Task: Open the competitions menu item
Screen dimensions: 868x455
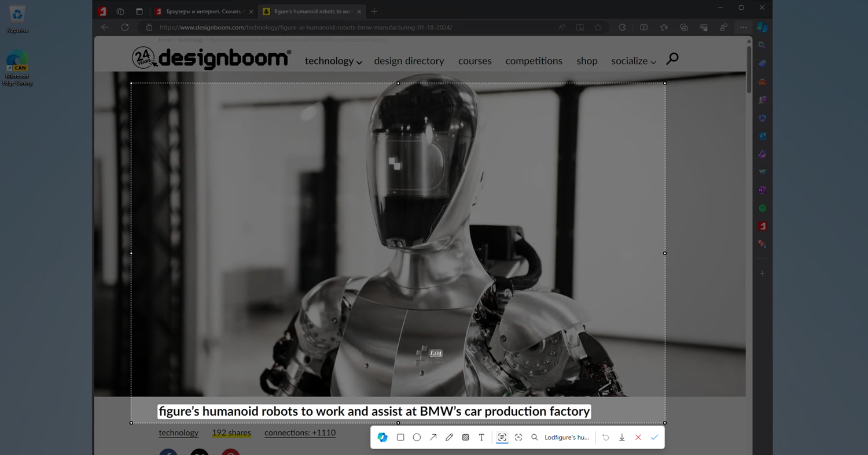Action: click(534, 61)
